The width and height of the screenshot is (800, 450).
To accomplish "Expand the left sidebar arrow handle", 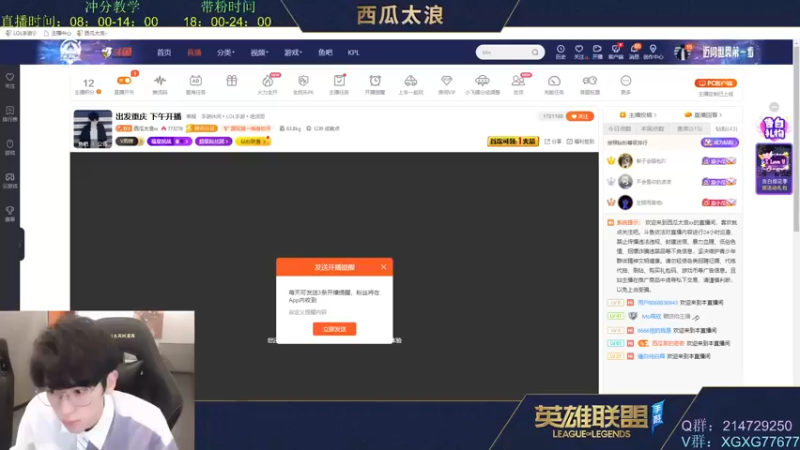I will [21, 245].
